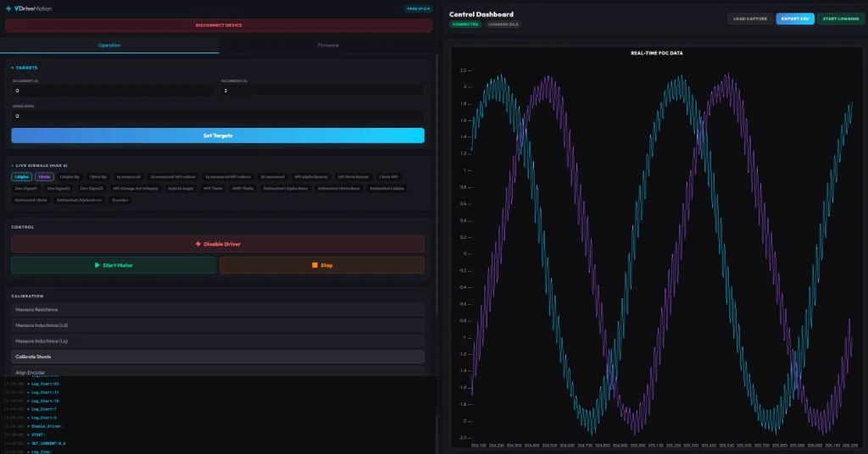This screenshot has height=454, width=868.
Task: Enable the HFI Alpha signal chip
Action: point(311,177)
